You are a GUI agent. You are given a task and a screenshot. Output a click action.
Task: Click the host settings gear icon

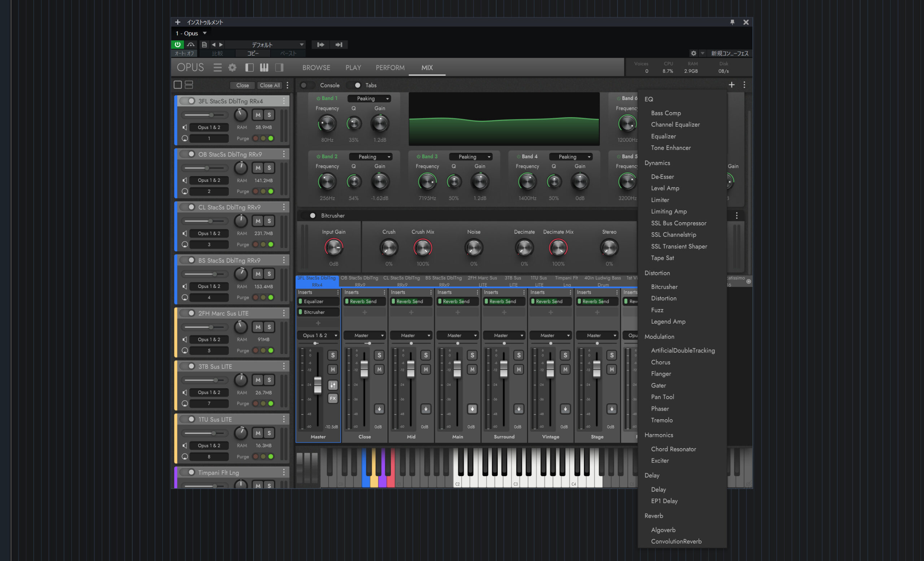coord(693,53)
